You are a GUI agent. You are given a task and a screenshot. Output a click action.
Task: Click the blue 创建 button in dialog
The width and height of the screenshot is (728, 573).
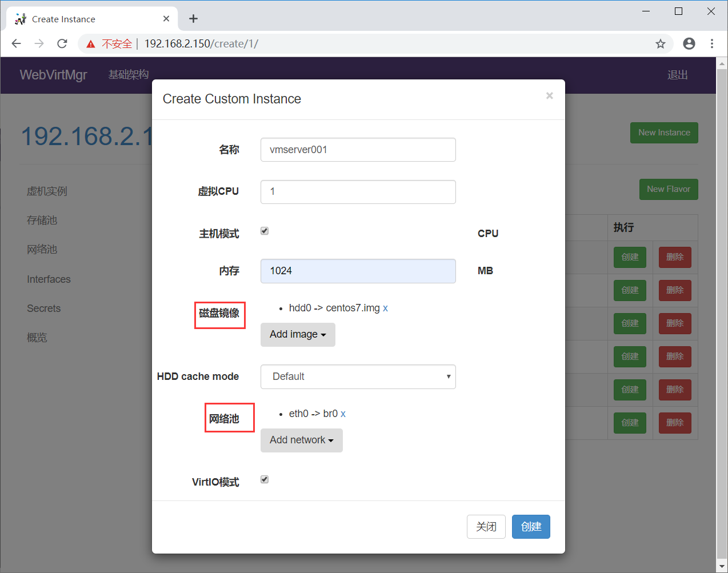[531, 527]
